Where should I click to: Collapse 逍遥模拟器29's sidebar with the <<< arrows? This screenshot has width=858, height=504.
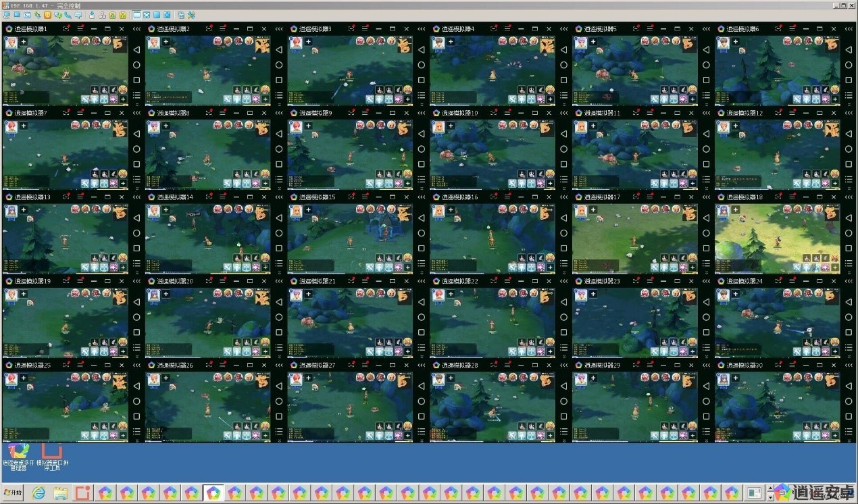[707, 365]
